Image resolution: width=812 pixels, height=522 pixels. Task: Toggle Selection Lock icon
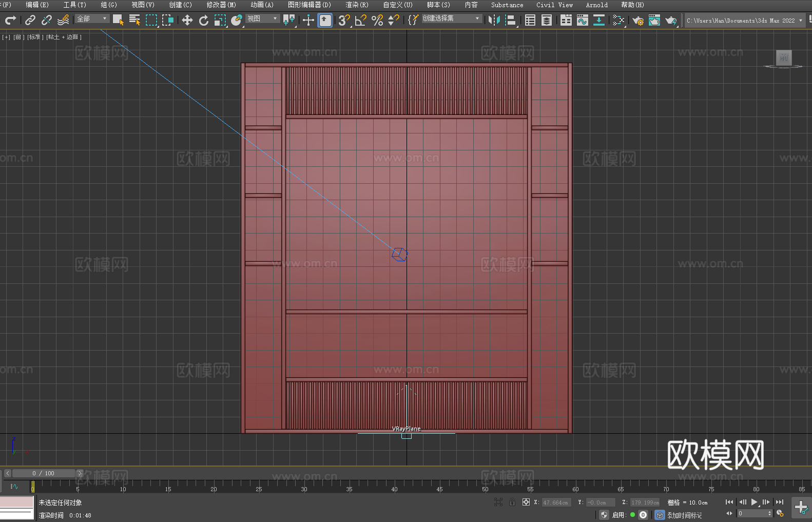[x=512, y=502]
